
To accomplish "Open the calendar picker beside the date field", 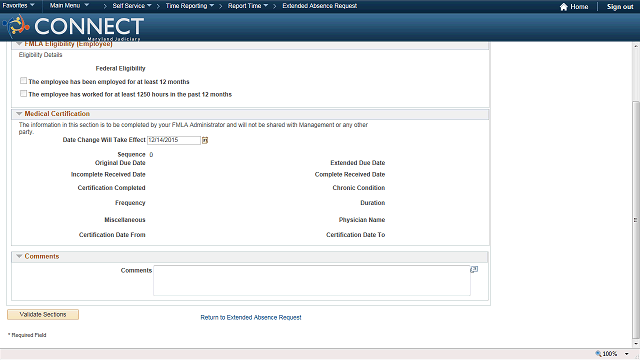I will 205,140.
